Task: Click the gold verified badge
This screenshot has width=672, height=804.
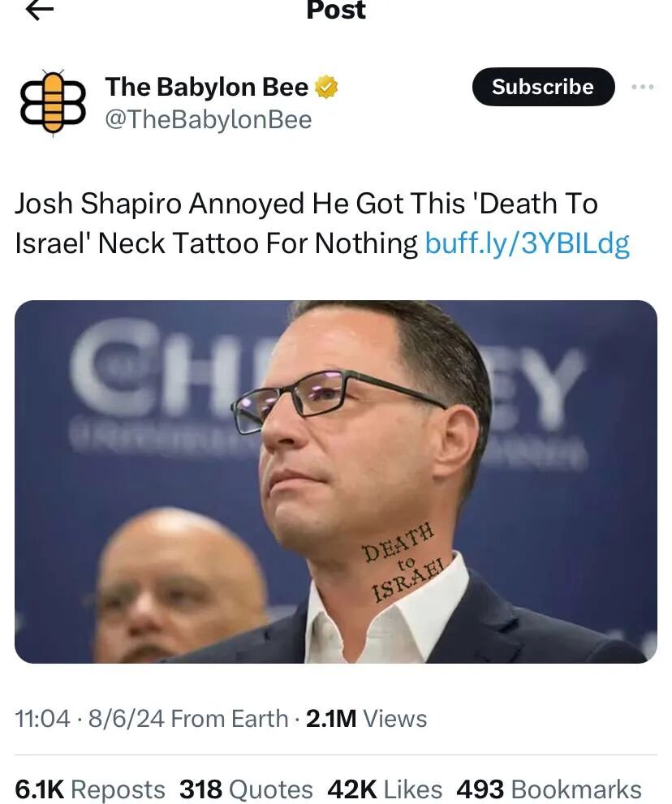Action: (326, 87)
